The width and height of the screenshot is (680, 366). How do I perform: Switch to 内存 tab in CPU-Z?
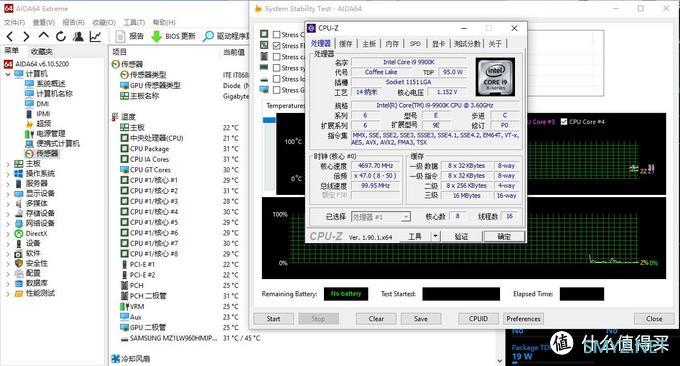click(392, 43)
